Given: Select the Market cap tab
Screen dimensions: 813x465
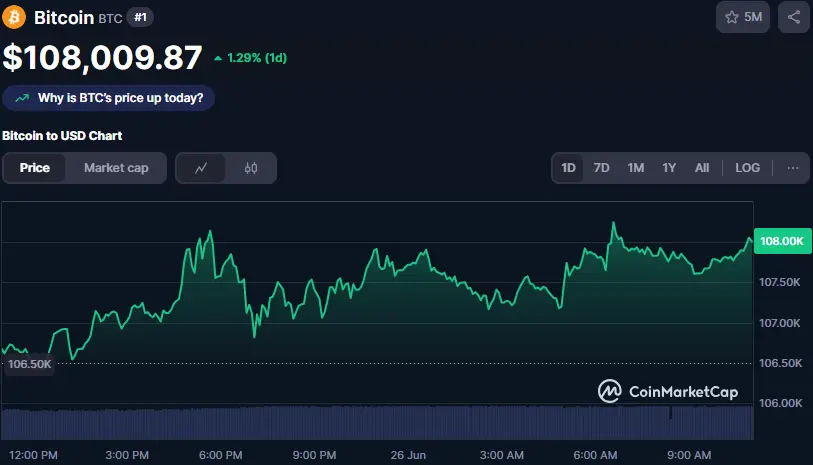Looking at the screenshot, I should tap(116, 168).
